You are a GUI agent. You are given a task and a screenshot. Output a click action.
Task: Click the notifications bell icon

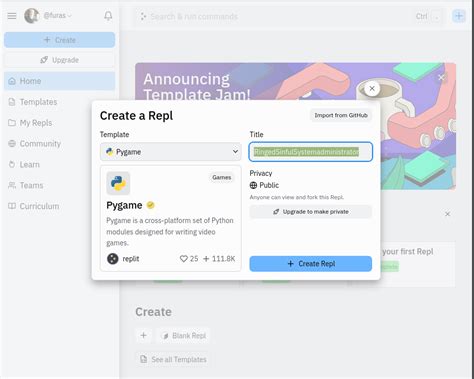[108, 16]
